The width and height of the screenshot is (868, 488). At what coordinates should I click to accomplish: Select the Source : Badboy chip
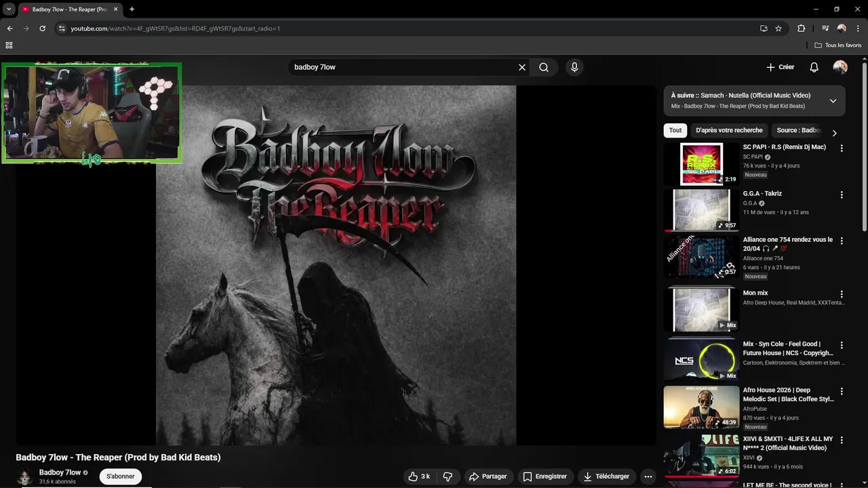click(x=798, y=130)
